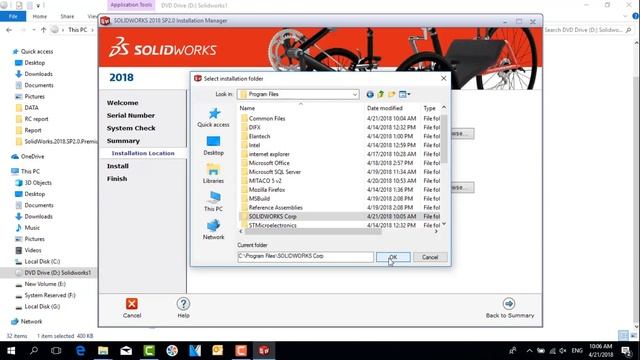Select Quick access in the places bar
This screenshot has height=360, width=640.
coord(213,117)
